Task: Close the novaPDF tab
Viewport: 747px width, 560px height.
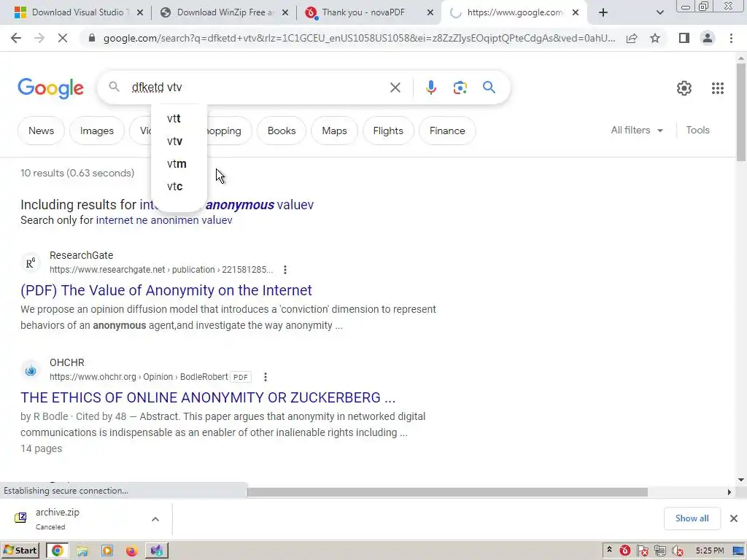Action: point(430,13)
